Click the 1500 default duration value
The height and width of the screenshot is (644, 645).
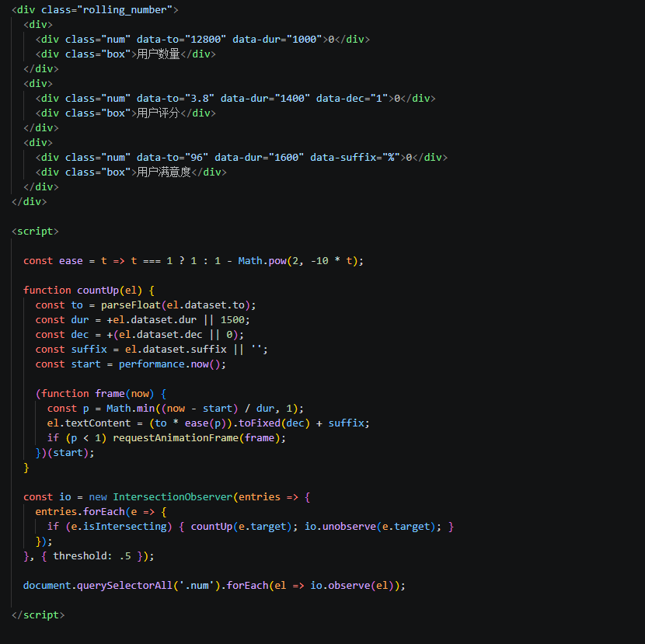click(x=232, y=320)
